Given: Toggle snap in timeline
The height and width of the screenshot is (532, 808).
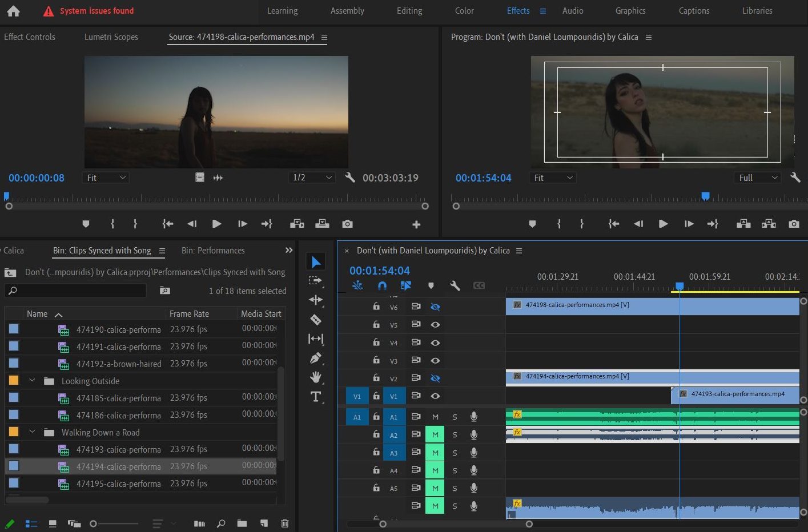Looking at the screenshot, I should (382, 285).
